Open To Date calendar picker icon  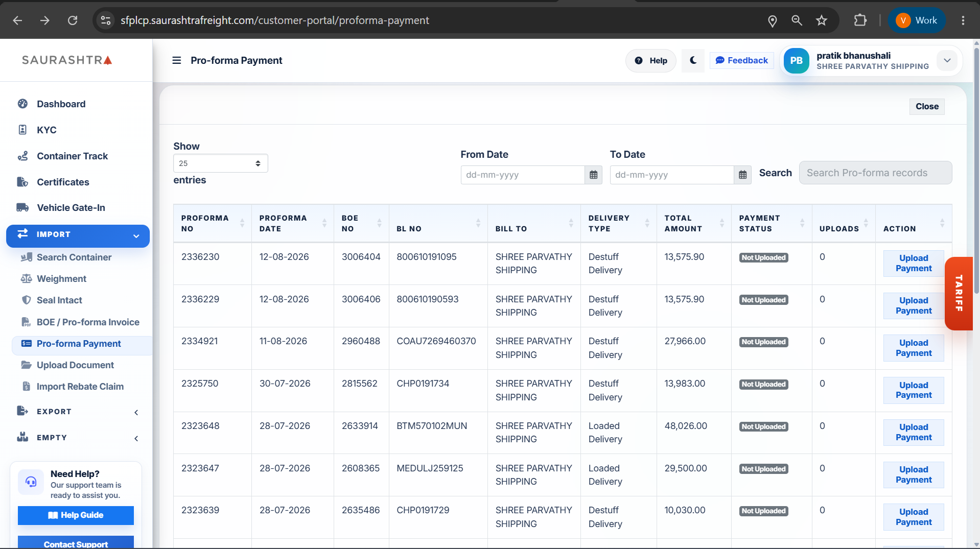(742, 175)
